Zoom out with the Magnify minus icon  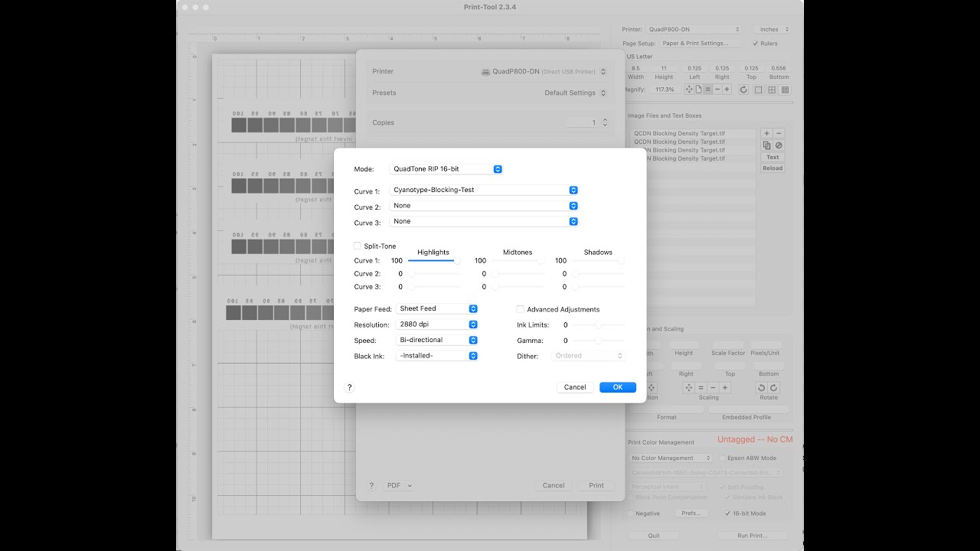click(x=717, y=90)
